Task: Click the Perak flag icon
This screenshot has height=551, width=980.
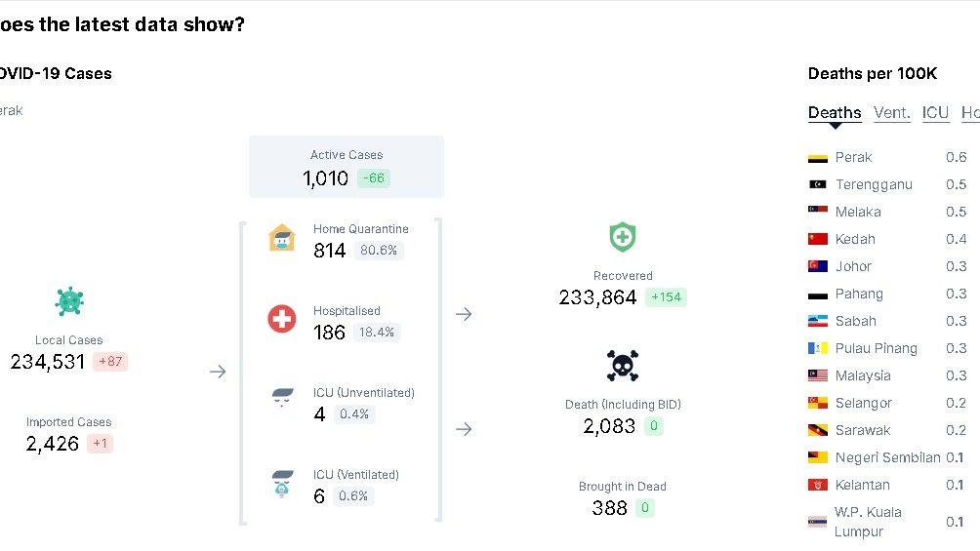Action: pyautogui.click(x=818, y=157)
